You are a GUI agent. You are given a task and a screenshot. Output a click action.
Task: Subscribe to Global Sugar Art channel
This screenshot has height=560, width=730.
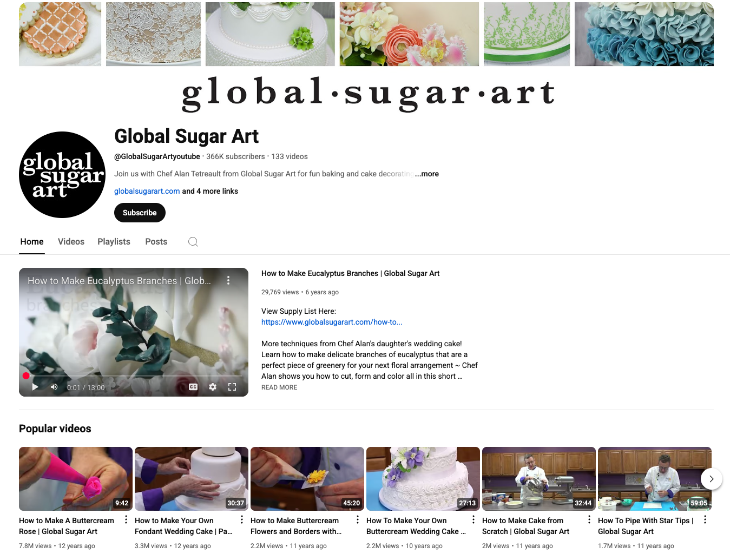tap(140, 213)
